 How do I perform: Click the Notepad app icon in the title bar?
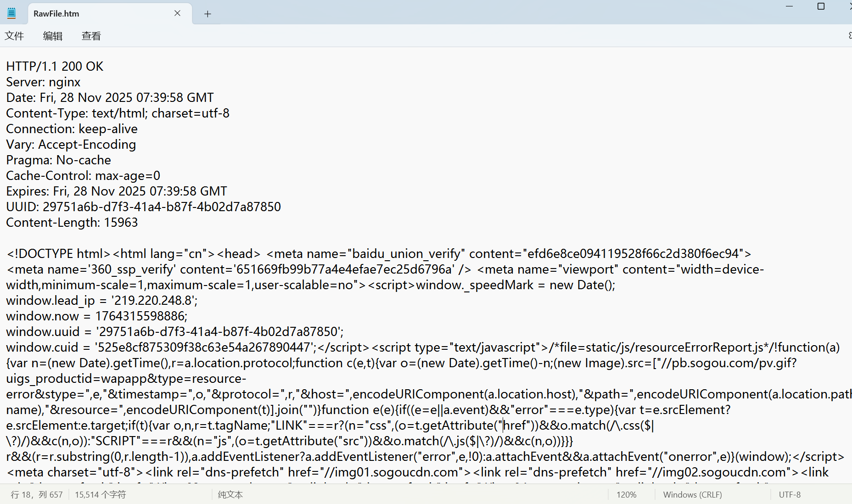click(x=11, y=13)
